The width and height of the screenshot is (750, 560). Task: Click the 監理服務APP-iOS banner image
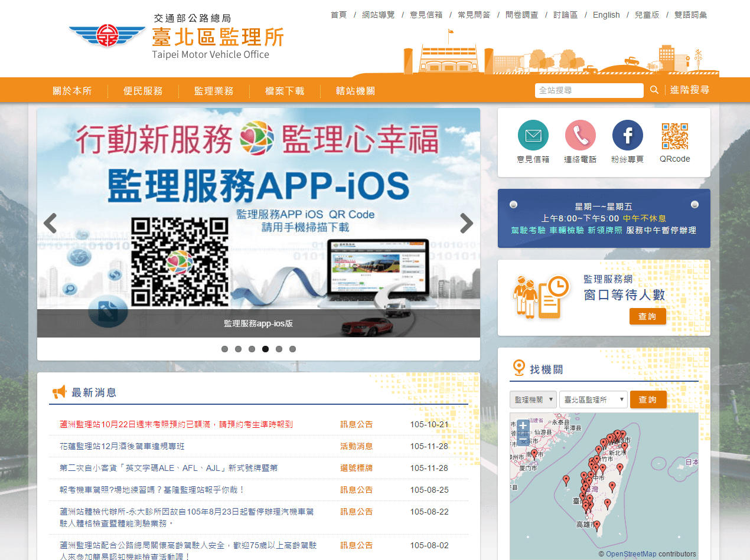pyautogui.click(x=259, y=222)
